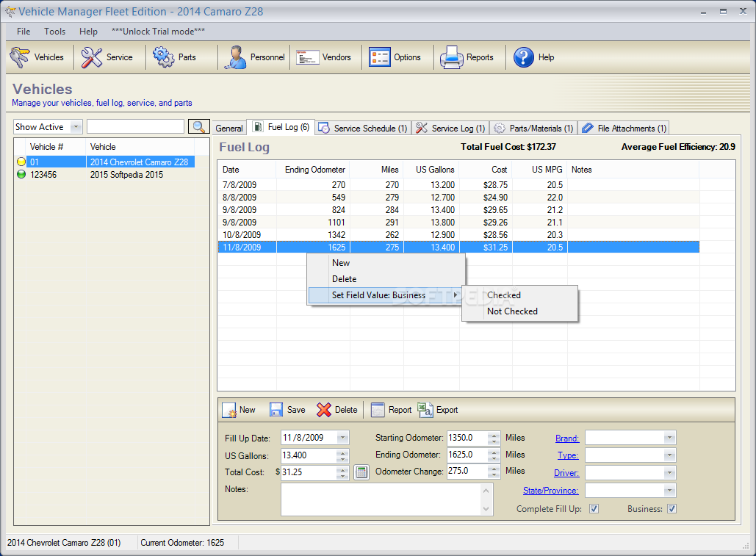
Task: Open the Fill Up Date picker dropdown
Action: pyautogui.click(x=343, y=438)
